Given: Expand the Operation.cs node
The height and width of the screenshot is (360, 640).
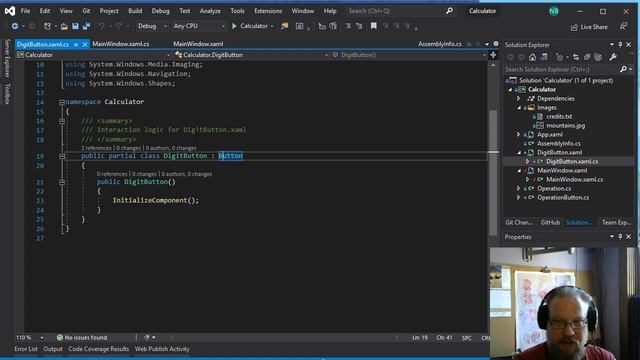Looking at the screenshot, I should [x=518, y=189].
